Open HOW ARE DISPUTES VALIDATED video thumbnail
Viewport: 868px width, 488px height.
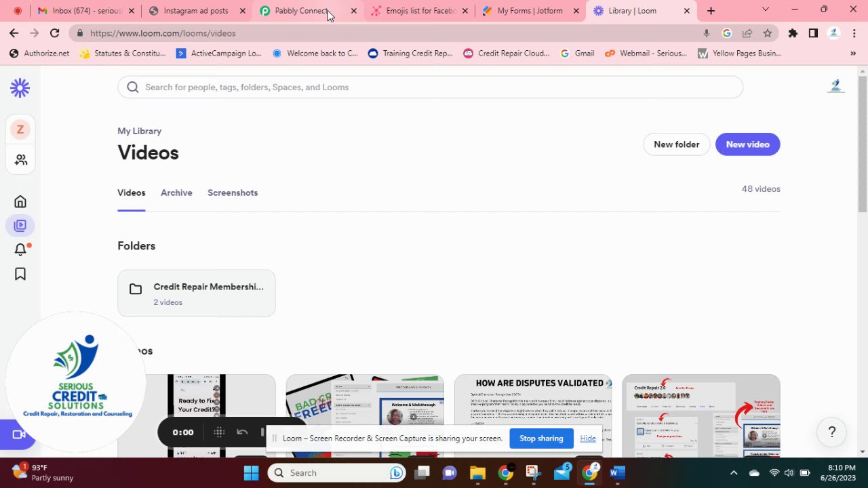point(533,415)
